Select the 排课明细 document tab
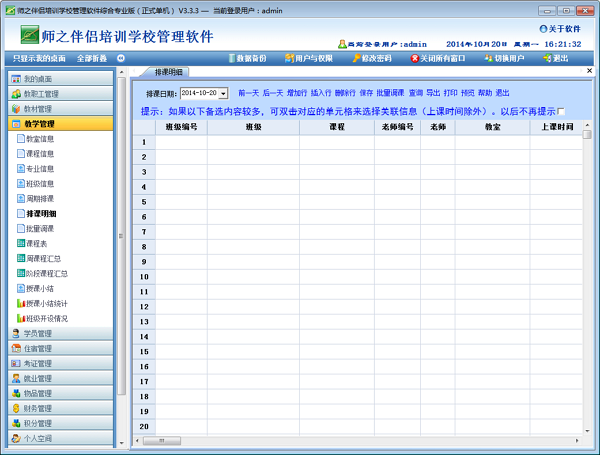Screen dimensions: 600x455 [166, 72]
